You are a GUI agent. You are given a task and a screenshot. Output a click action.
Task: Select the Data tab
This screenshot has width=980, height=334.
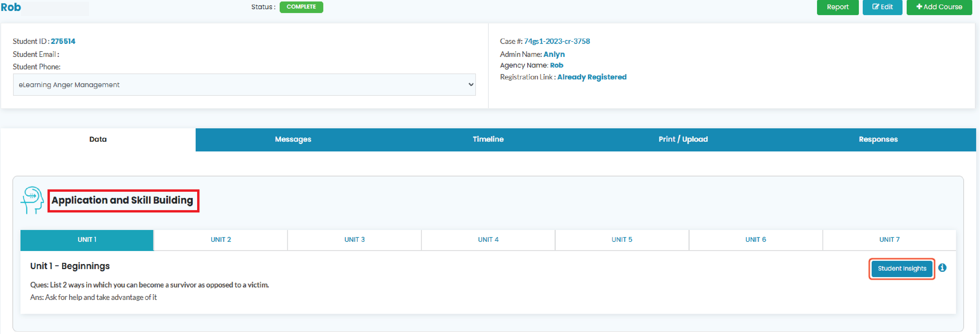coord(98,139)
